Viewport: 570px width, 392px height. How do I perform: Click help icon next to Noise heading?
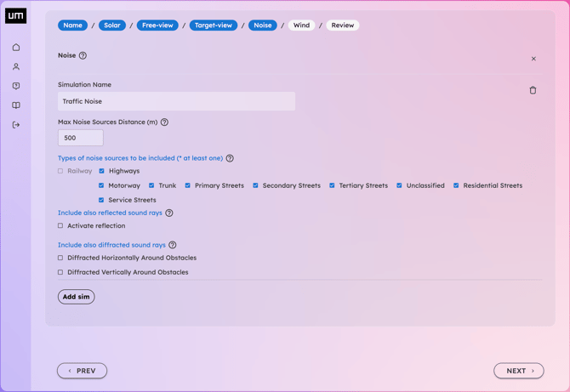83,56
